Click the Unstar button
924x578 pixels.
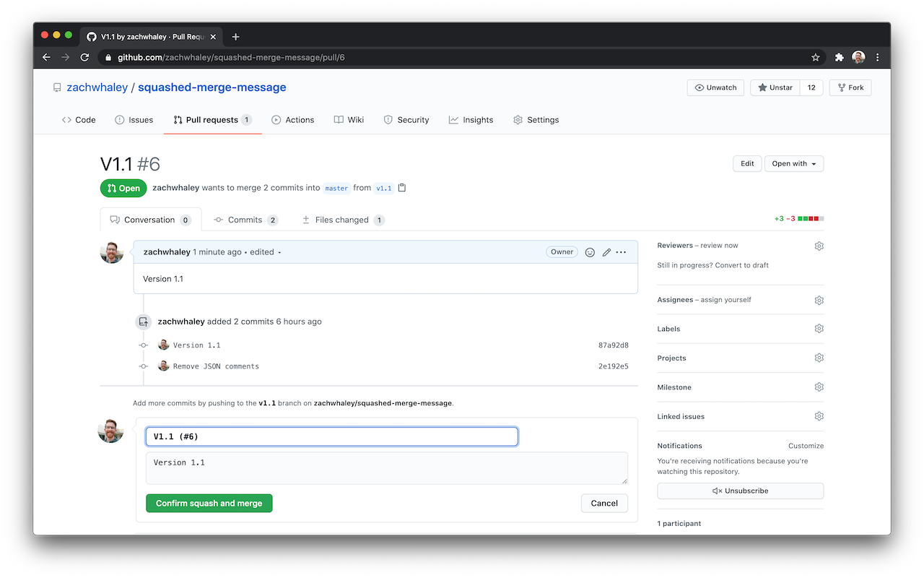point(775,87)
